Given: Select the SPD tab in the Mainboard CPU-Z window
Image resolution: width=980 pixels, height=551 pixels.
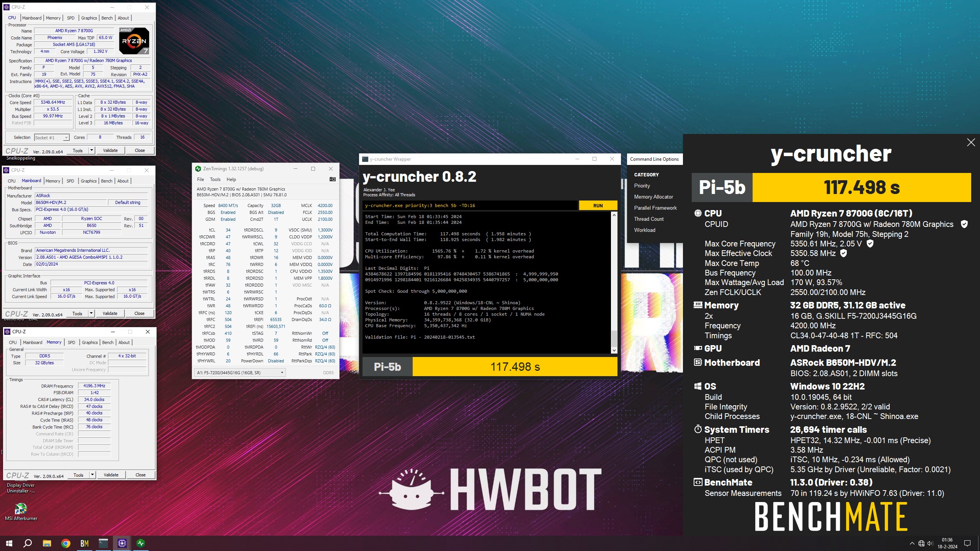Looking at the screenshot, I should point(70,181).
